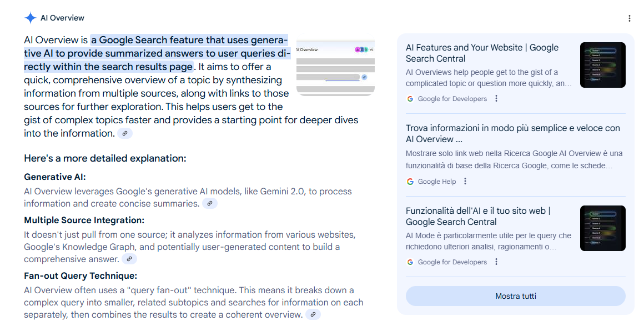Click the "Mostra tutti" button
Image resolution: width=644 pixels, height=326 pixels.
[x=515, y=296]
